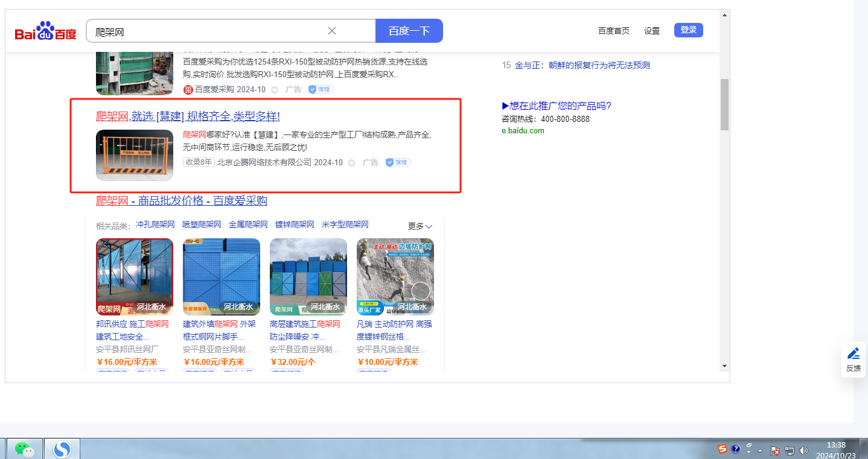Show hidden tray icons with up arrow

pyautogui.click(x=760, y=451)
